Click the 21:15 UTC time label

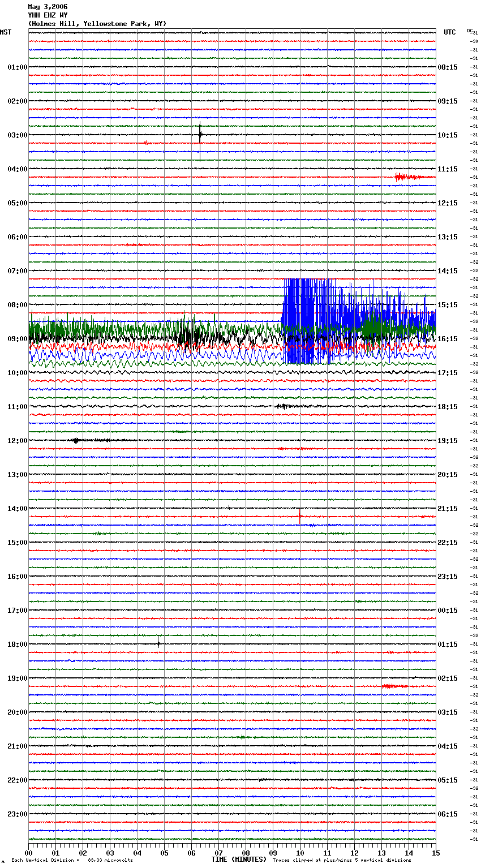pos(448,509)
